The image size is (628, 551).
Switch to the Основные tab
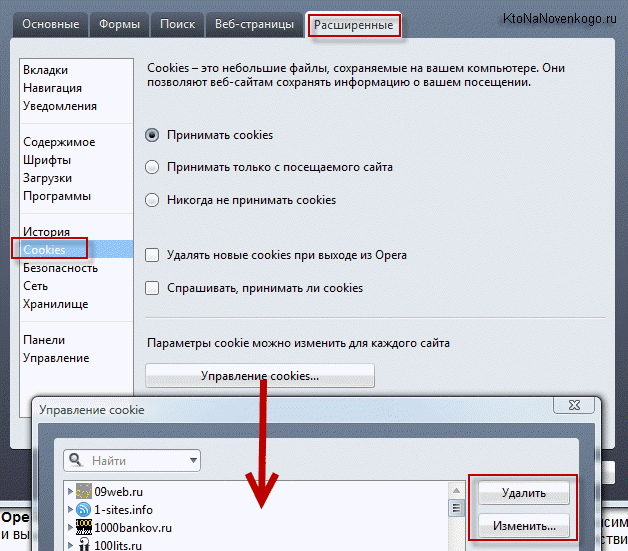50,24
